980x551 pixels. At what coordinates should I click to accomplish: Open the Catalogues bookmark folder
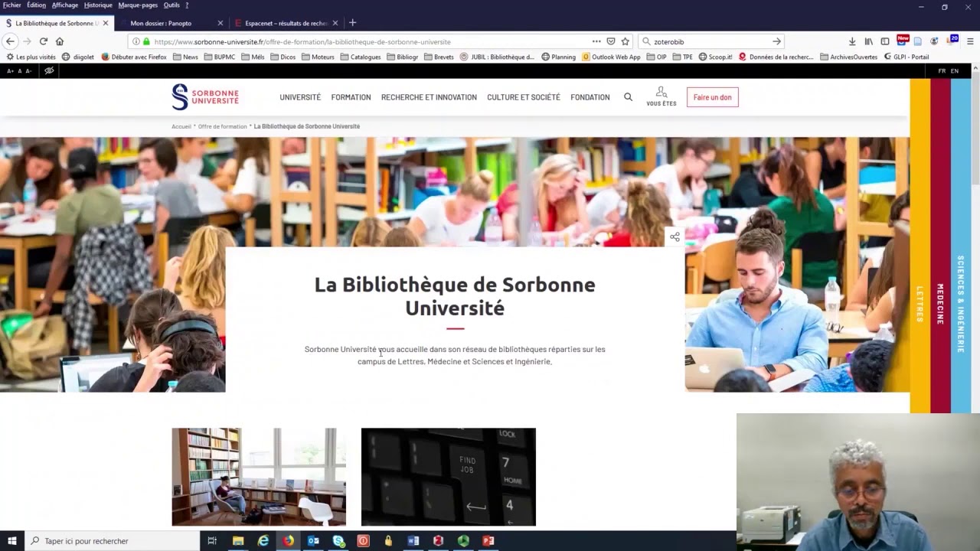point(361,57)
